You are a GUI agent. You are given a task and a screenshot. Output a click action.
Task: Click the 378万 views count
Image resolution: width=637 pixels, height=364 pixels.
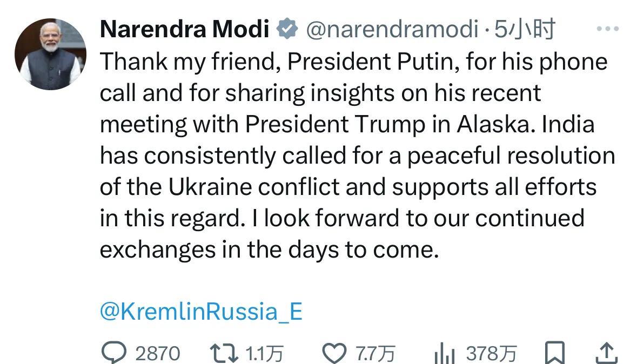click(x=491, y=354)
